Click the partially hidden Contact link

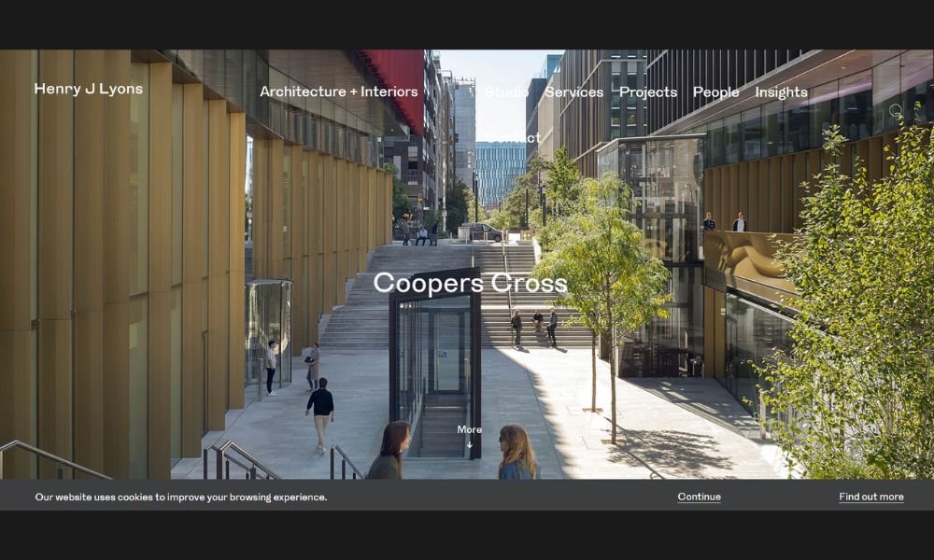(529, 138)
